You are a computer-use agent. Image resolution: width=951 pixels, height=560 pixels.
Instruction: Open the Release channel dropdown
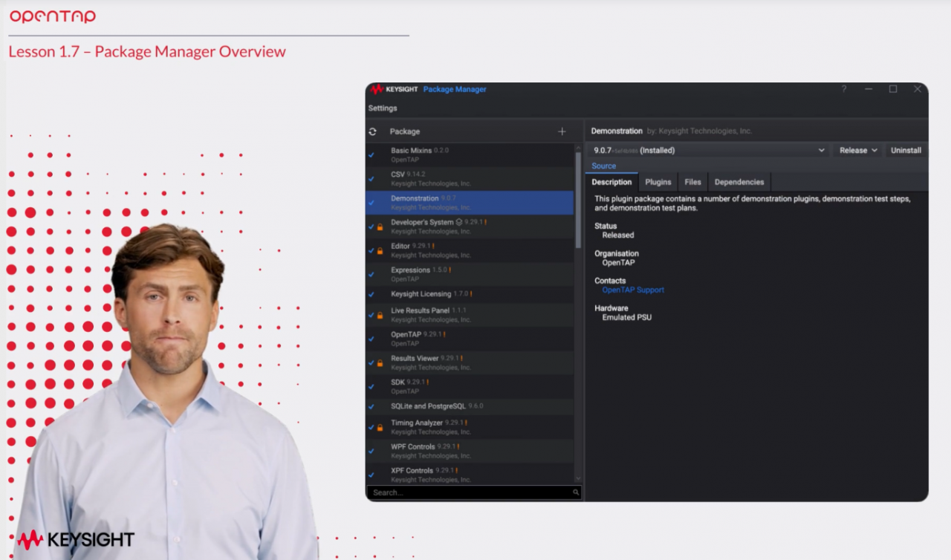(x=858, y=150)
